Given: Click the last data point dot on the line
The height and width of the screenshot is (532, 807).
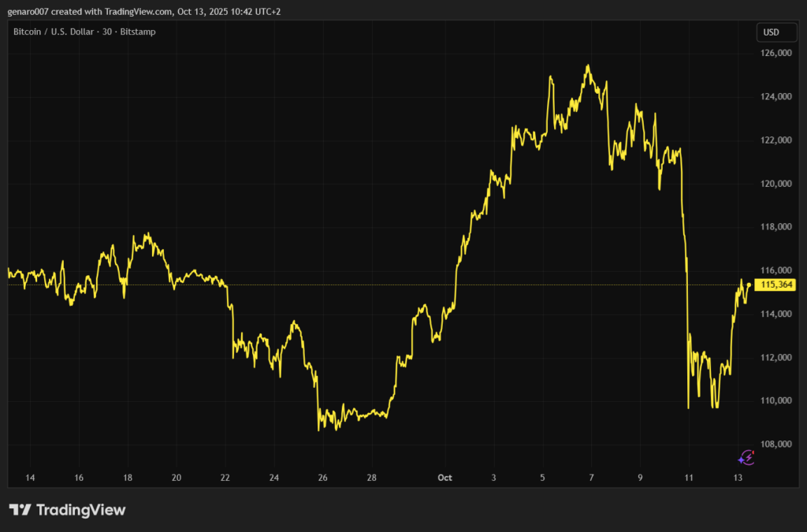Looking at the screenshot, I should 749,285.
